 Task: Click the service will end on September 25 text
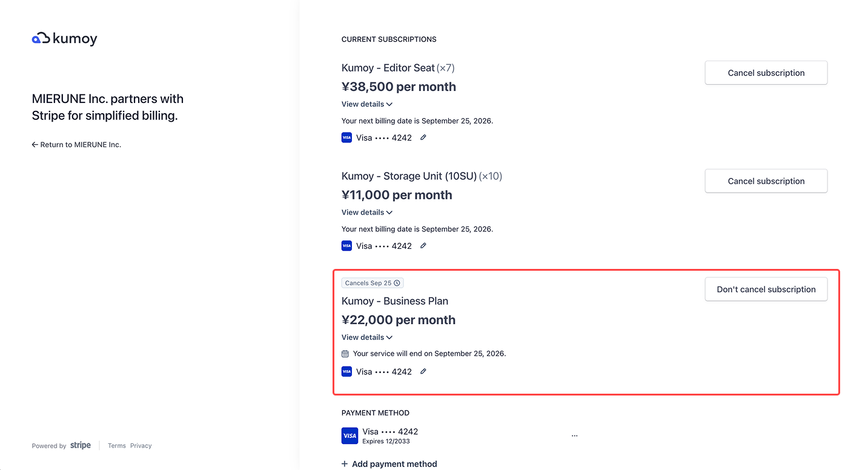pos(429,354)
